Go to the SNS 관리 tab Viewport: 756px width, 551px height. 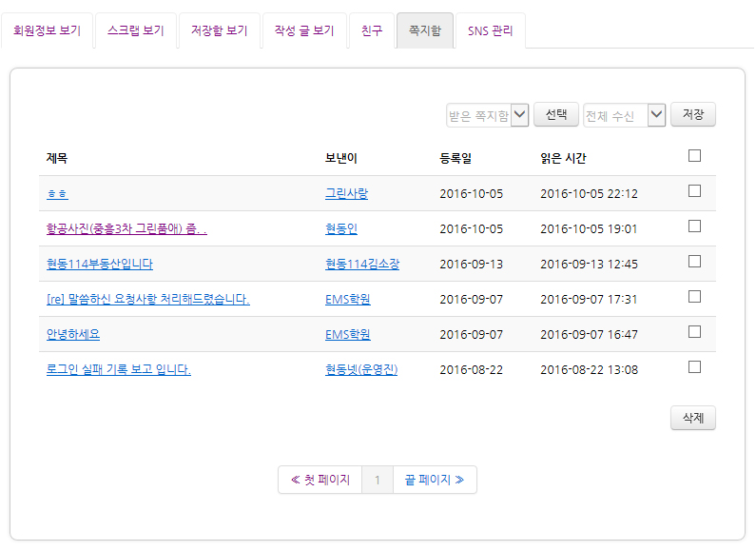coord(490,30)
